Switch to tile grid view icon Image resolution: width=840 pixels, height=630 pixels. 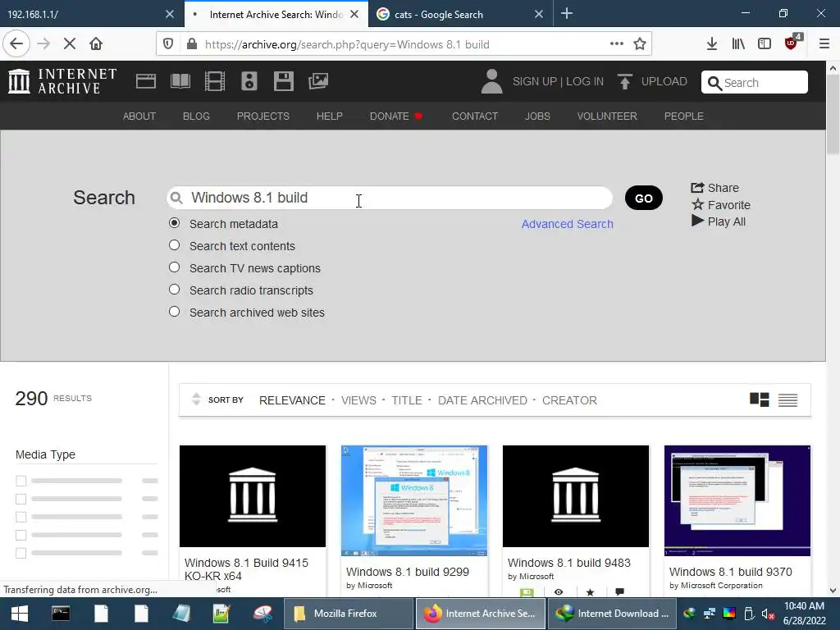759,399
